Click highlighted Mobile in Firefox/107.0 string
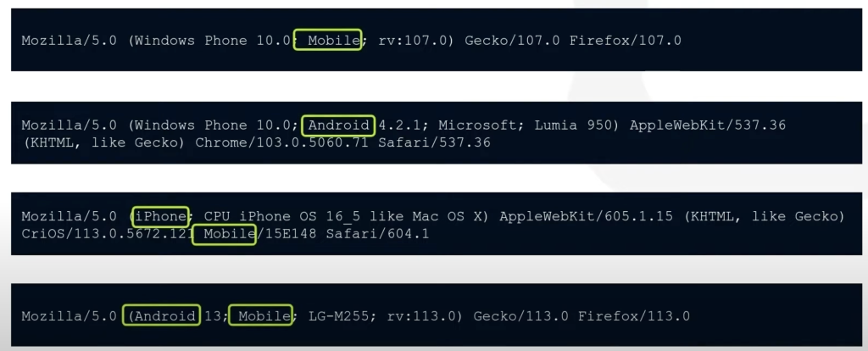This screenshot has height=351, width=868. coord(328,40)
